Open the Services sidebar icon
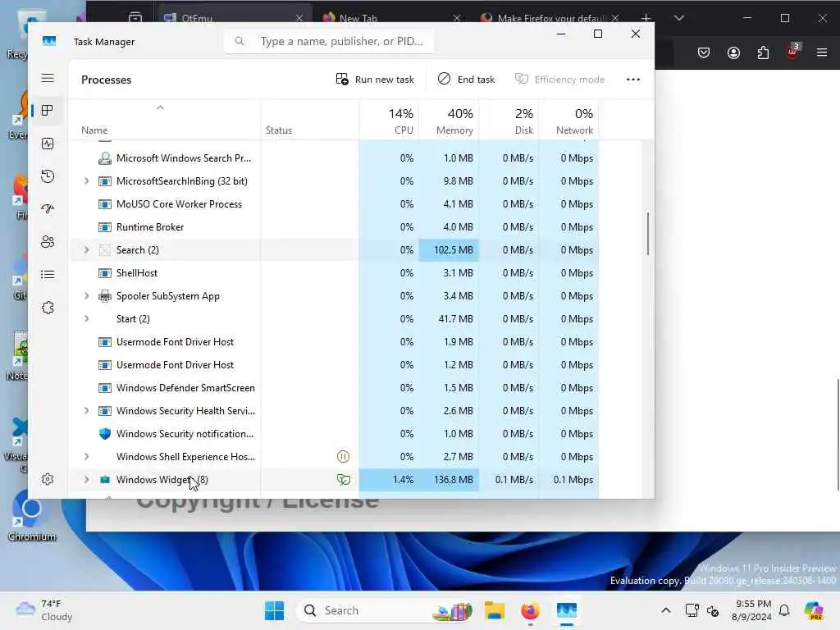Viewport: 840px width, 630px height. click(48, 308)
